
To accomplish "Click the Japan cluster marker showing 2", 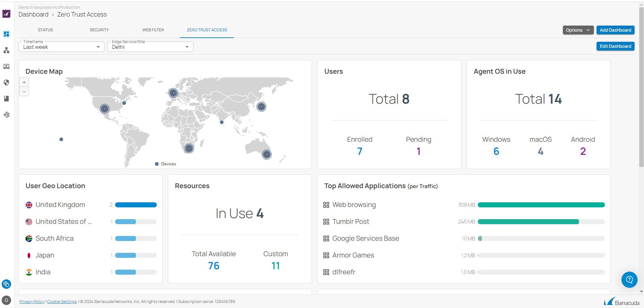I will pyautogui.click(x=261, y=107).
